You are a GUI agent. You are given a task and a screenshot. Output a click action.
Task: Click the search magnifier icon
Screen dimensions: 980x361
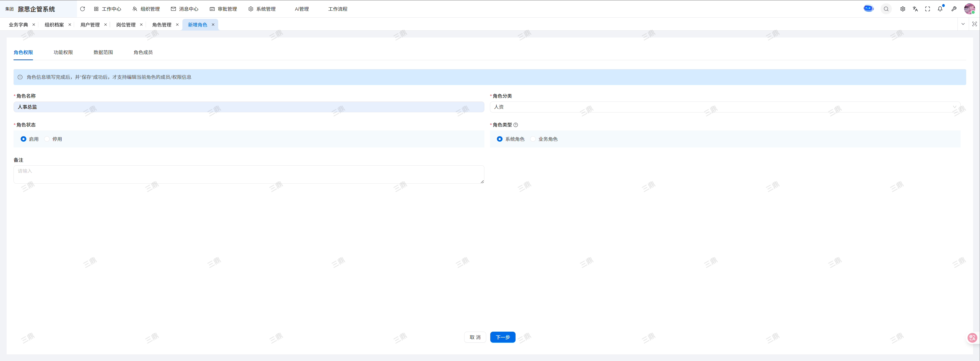coord(886,9)
